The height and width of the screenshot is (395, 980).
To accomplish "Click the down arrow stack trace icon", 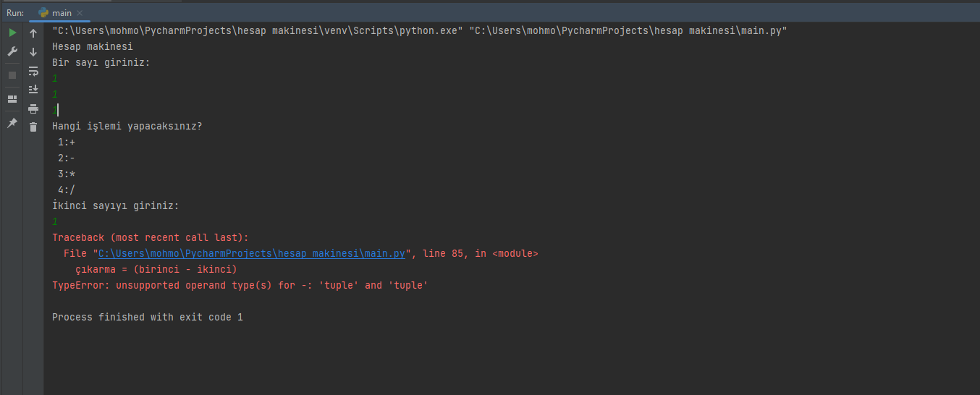I will [33, 52].
